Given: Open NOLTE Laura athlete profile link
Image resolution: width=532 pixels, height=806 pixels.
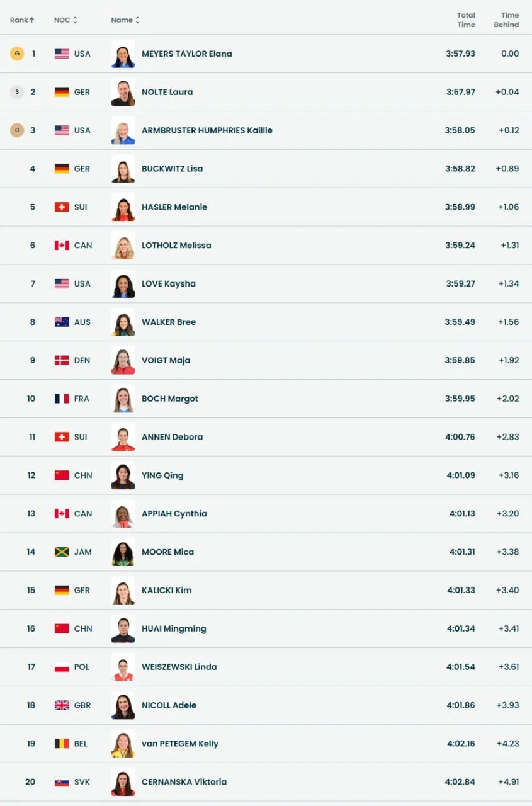Looking at the screenshot, I should pos(167,92).
